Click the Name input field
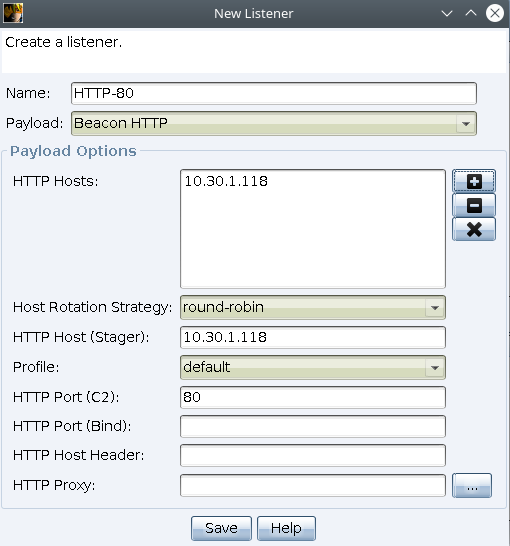The height and width of the screenshot is (546, 510). pyautogui.click(x=274, y=93)
